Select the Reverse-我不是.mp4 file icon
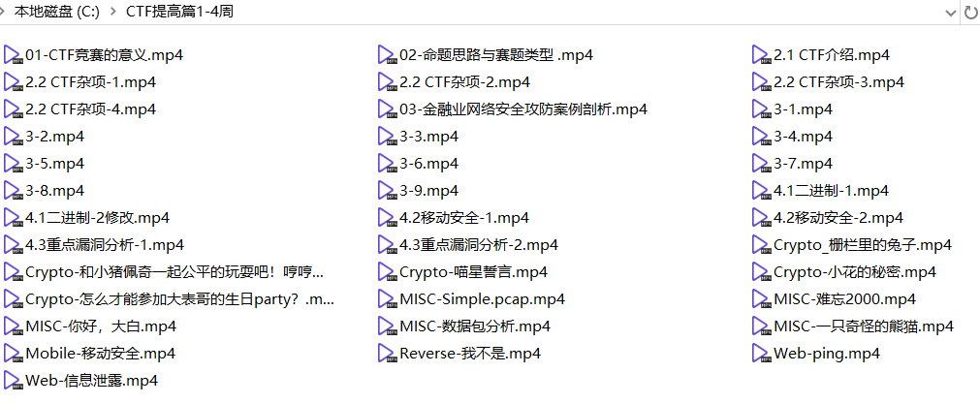980x404 pixels. [388, 354]
